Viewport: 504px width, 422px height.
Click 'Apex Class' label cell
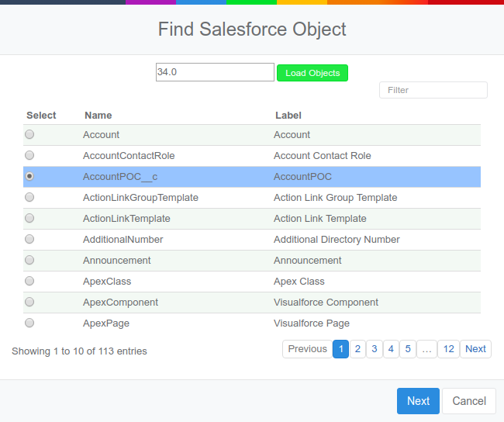299,282
